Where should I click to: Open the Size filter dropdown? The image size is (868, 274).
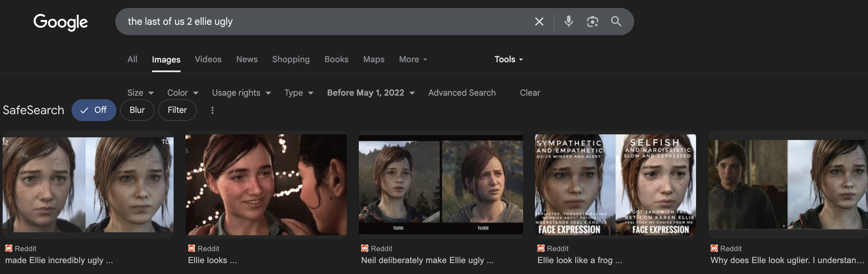tap(140, 93)
